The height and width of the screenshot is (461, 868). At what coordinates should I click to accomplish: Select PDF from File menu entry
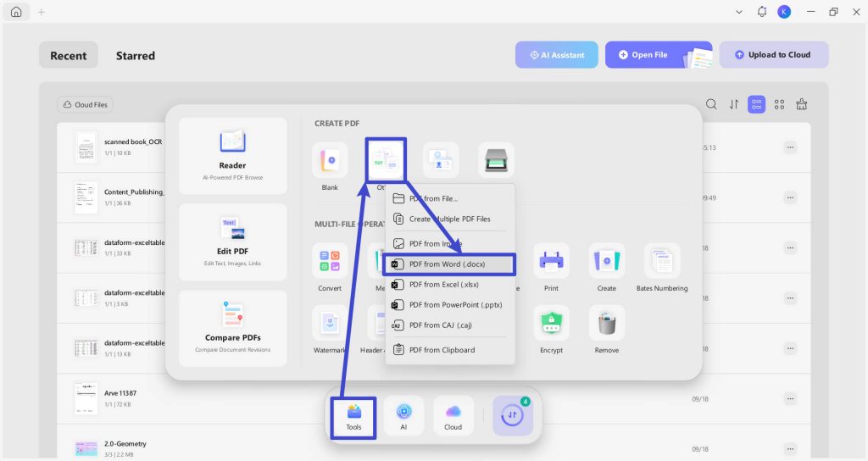[450, 198]
